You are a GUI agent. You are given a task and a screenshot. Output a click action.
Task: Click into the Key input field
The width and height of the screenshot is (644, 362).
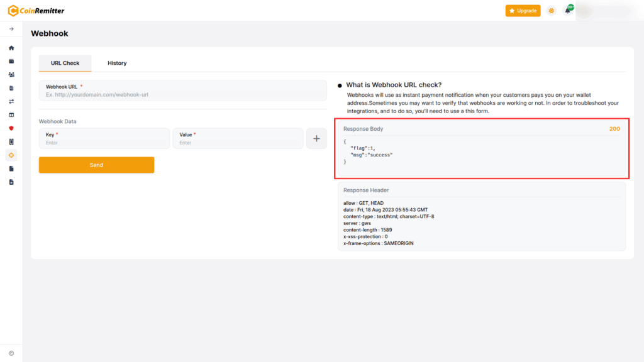point(104,143)
